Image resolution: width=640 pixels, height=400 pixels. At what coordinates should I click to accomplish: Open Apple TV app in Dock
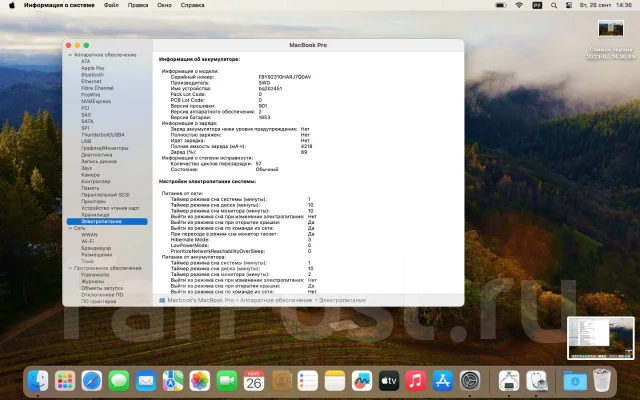[x=389, y=381]
